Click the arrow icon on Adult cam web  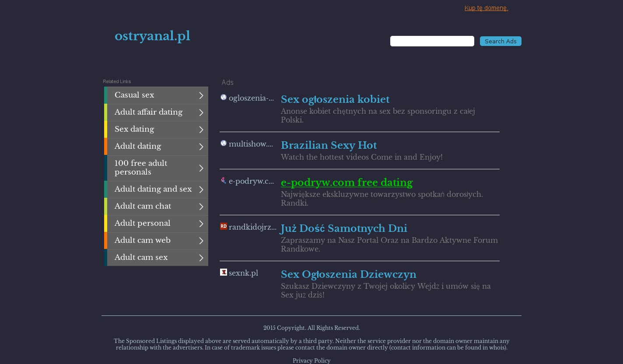point(201,241)
